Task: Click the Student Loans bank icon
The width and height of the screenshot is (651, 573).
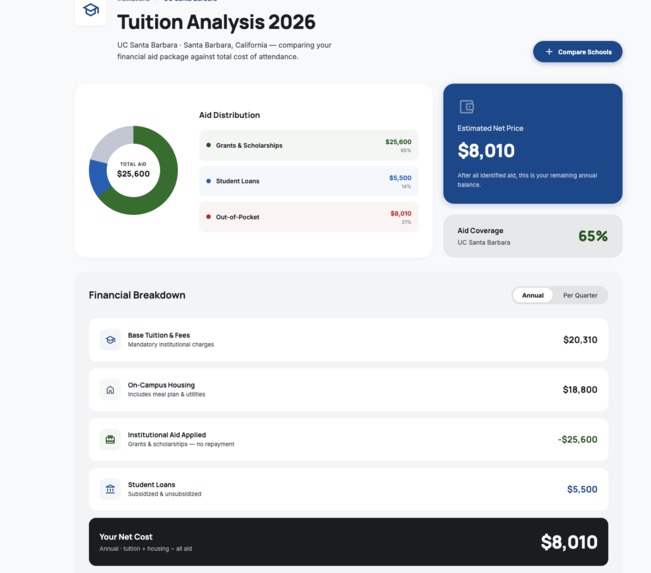Action: click(110, 489)
